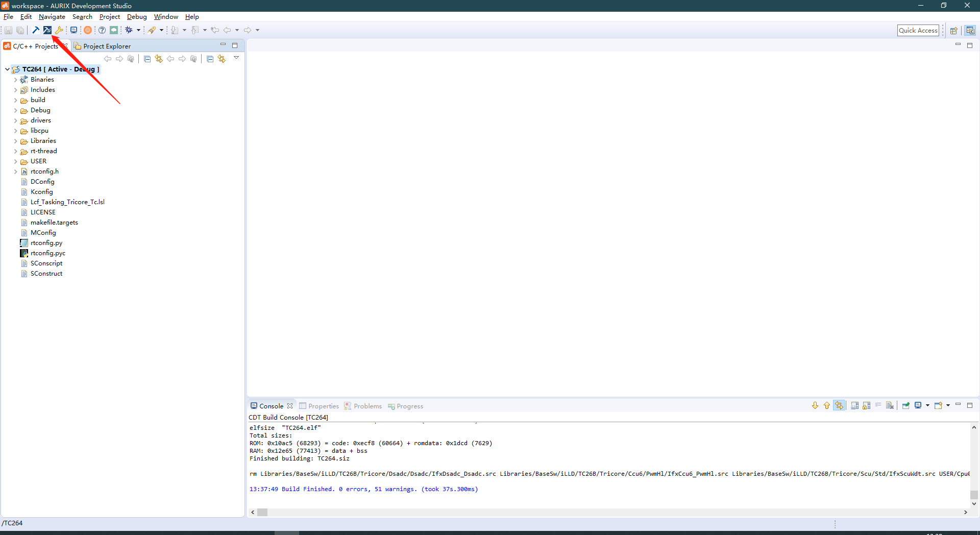980x535 pixels.
Task: Select rtconfig.py in the project tree
Action: (46, 243)
